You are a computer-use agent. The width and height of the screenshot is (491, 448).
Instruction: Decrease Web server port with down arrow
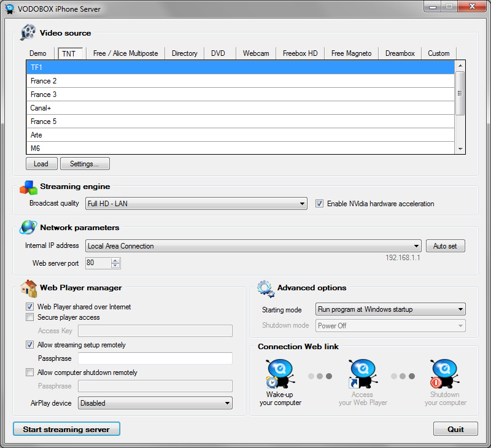115,266
